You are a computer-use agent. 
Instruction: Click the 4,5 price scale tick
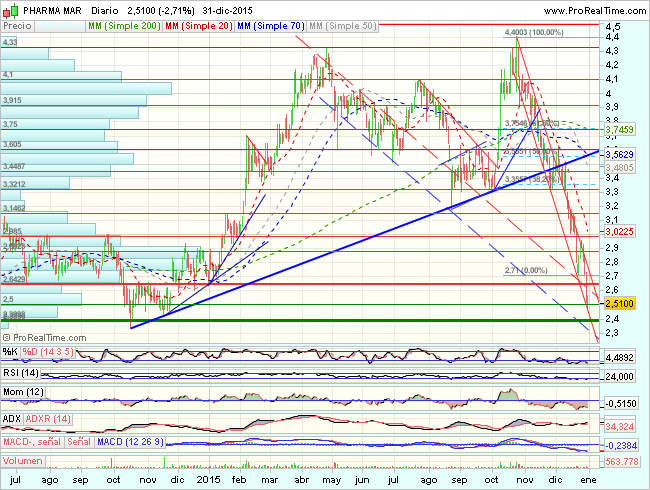(613, 27)
